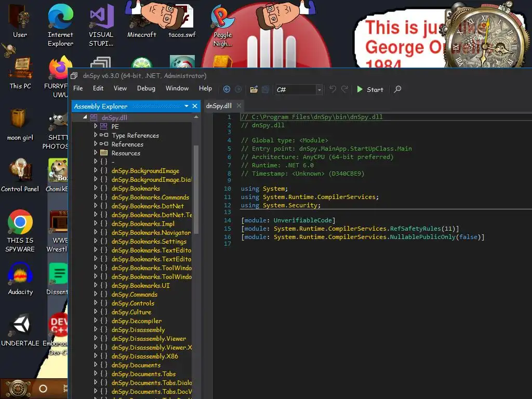The width and height of the screenshot is (532, 399).
Task: Click the Start debugging button
Action: [x=370, y=89]
